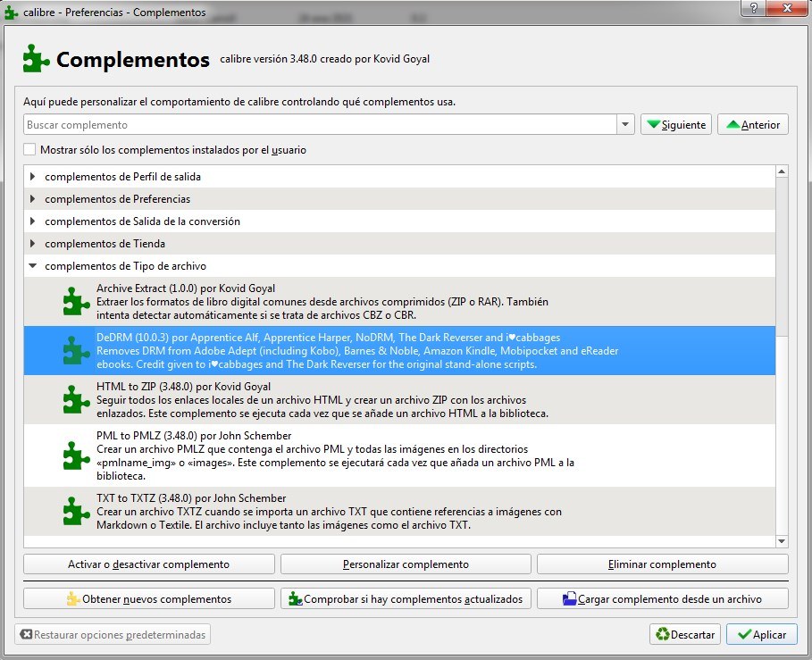The height and width of the screenshot is (660, 812).
Task: Click Personalizar complemento button
Action: tap(406, 564)
